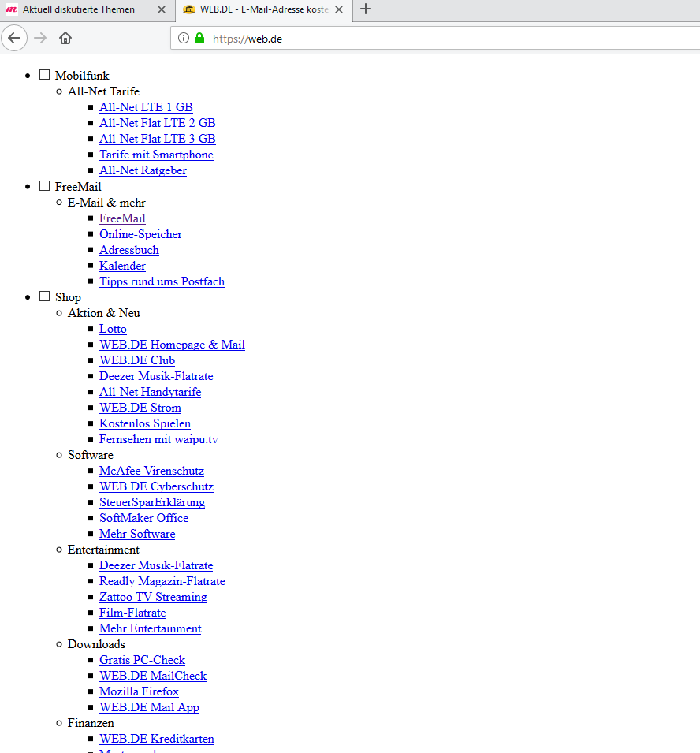Open the Adressbuch link
Screen dimensions: 700x753
tap(129, 250)
